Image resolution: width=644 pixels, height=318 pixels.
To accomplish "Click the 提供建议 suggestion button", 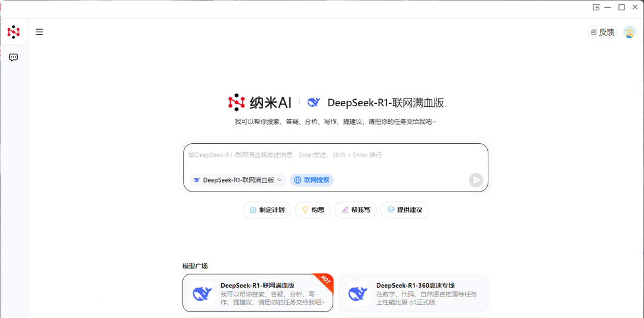I will 404,210.
